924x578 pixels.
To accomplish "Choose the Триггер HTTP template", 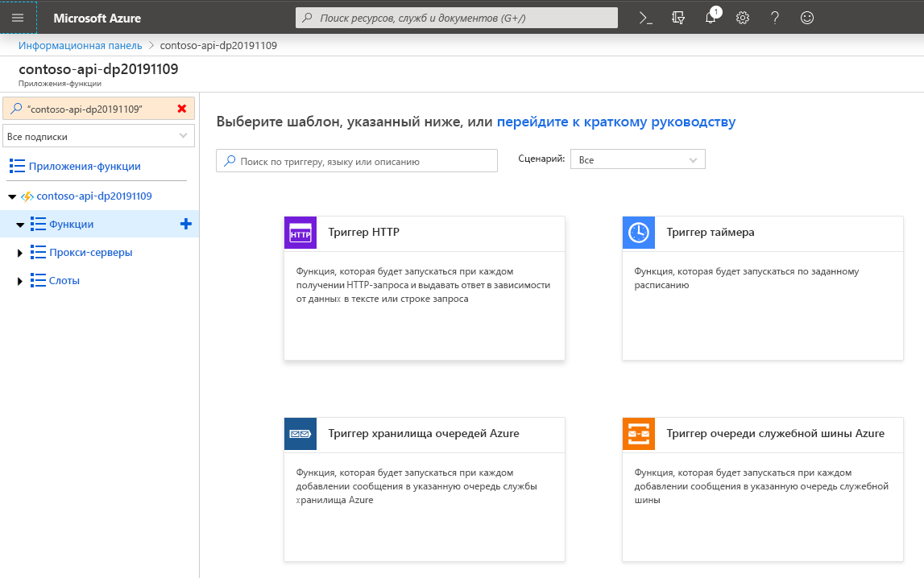I will click(x=425, y=288).
